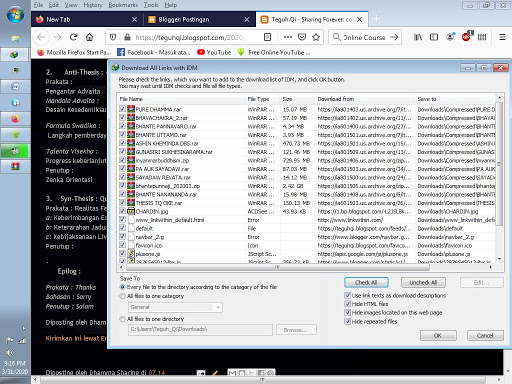Uncheck PURE DHAMMA.rar checkbox
Image resolution: width=512 pixels, height=384 pixels.
(x=122, y=109)
